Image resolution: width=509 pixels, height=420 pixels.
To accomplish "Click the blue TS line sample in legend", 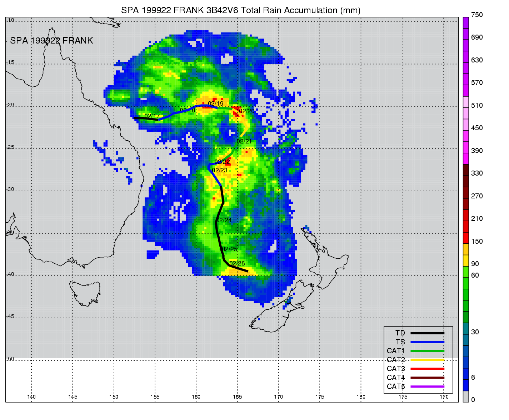I will (x=427, y=342).
